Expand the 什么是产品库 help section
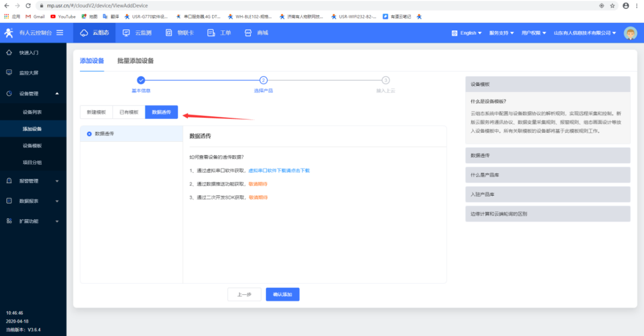Image resolution: width=644 pixels, height=336 pixels. click(547, 175)
